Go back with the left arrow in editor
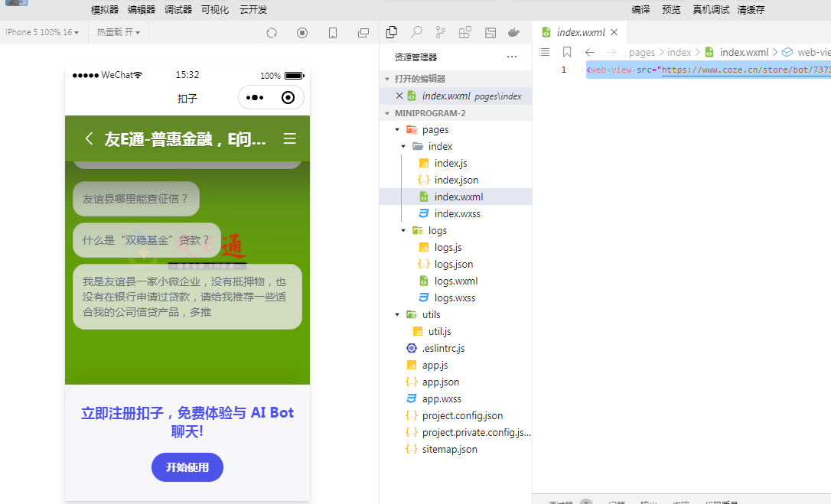The image size is (831, 504). [x=590, y=52]
